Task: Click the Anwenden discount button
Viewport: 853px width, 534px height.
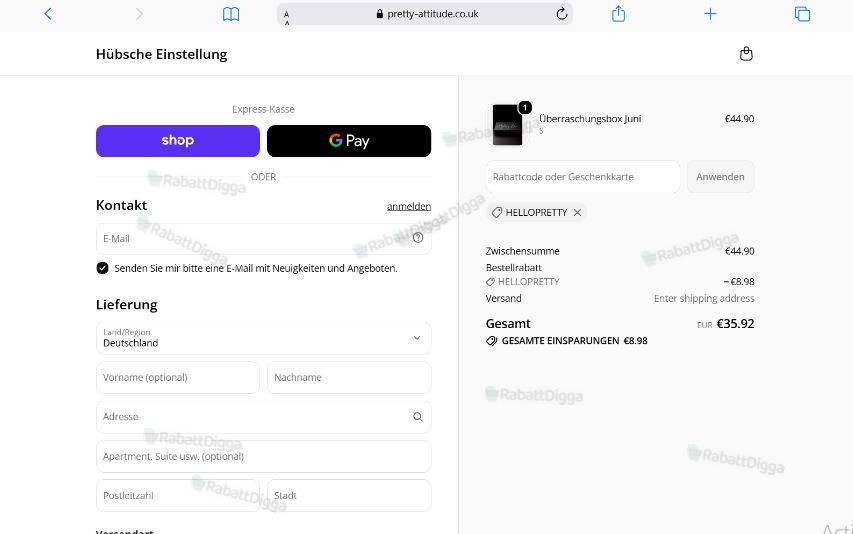Action: point(720,177)
